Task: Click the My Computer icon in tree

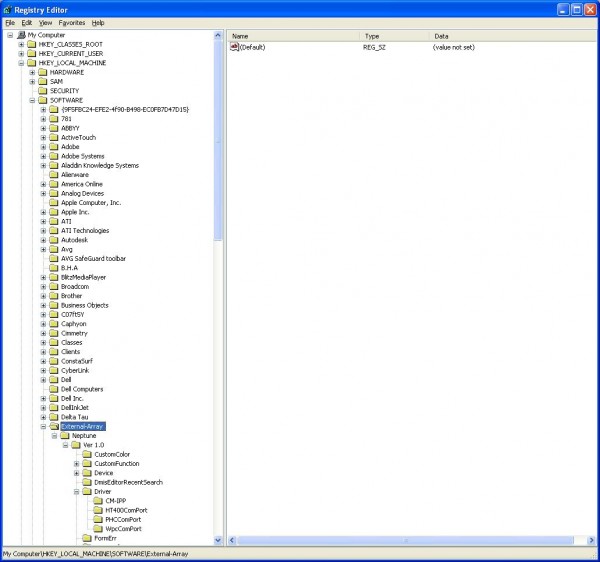Action: pos(21,35)
